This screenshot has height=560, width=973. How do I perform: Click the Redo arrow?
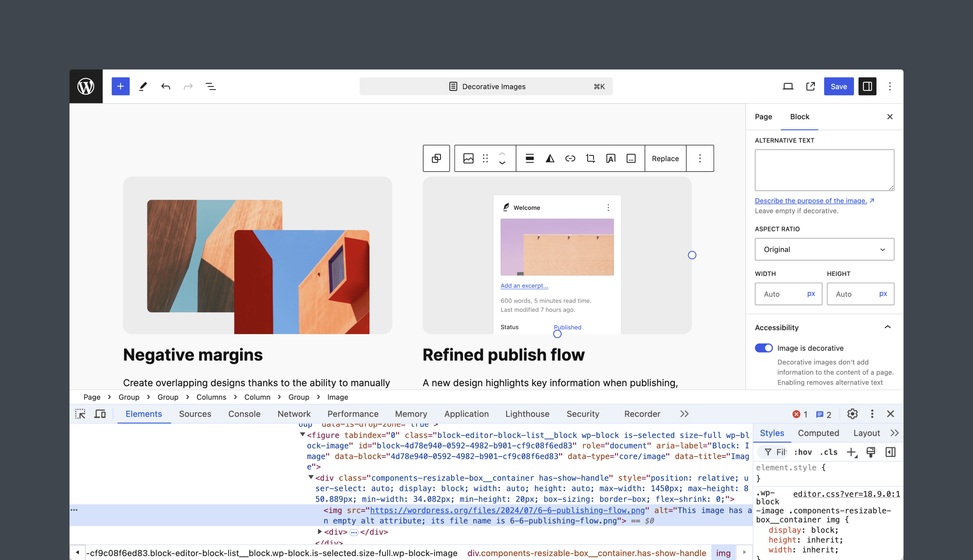188,86
